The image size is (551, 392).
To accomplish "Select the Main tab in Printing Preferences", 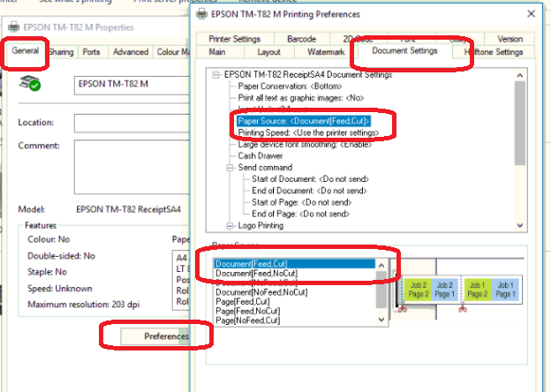I will click(217, 52).
